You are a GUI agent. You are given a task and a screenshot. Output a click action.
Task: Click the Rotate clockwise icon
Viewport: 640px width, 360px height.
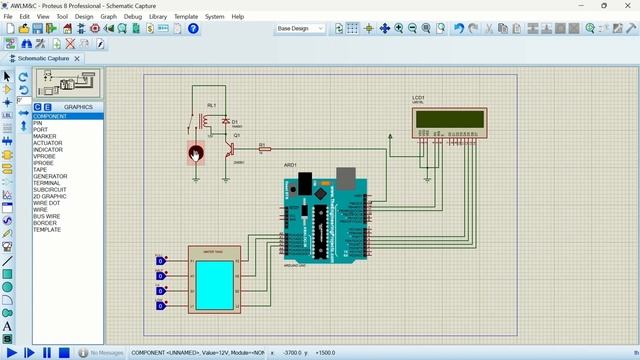[x=23, y=77]
